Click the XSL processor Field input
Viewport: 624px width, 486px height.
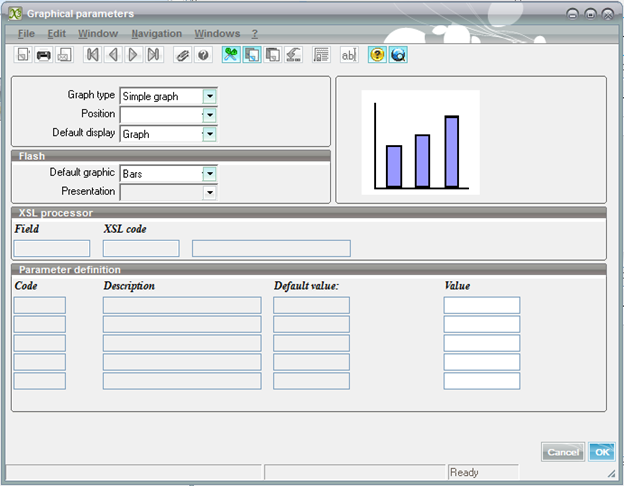coord(52,248)
